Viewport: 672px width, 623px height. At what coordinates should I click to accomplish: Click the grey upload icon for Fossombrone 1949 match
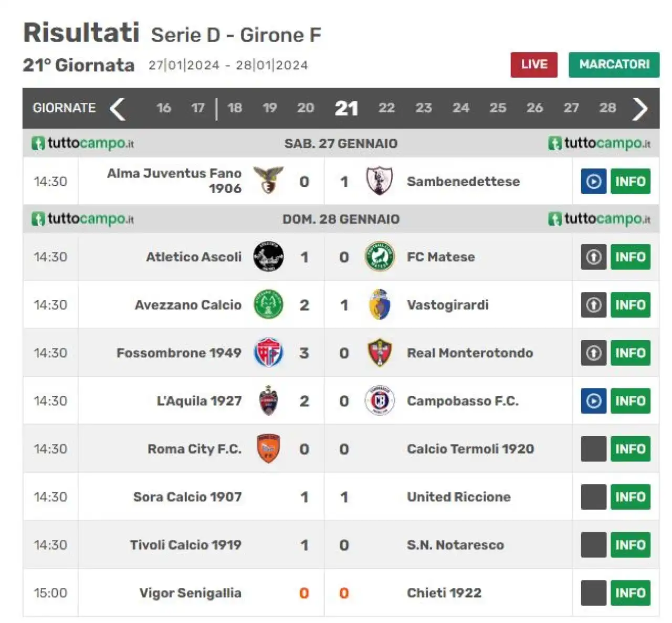(x=593, y=353)
